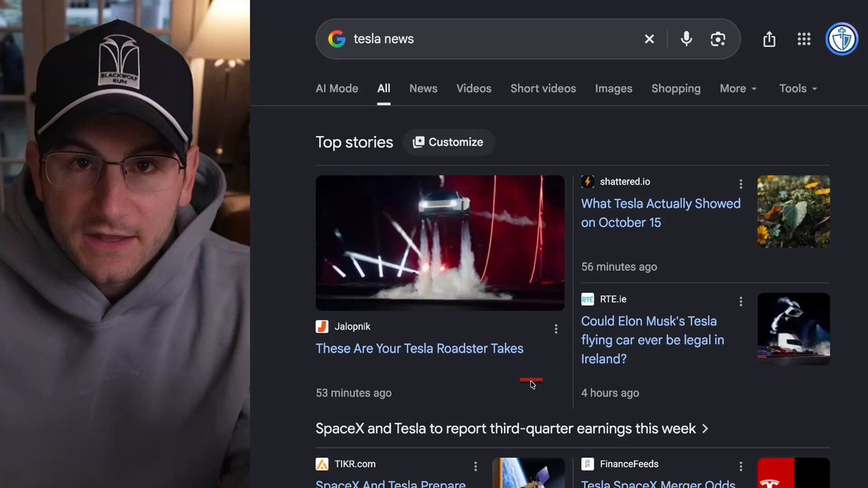
Task: Click the Jalopnik site favicon
Action: (x=322, y=327)
